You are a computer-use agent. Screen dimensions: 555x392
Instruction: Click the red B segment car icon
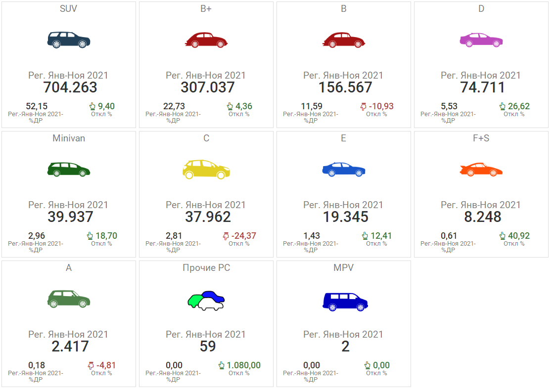(x=344, y=40)
